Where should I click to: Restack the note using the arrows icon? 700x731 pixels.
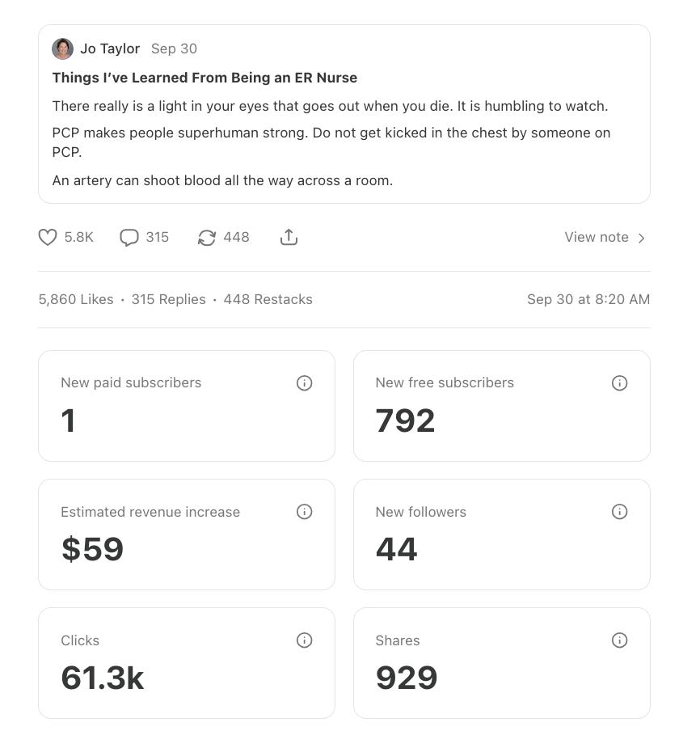(206, 237)
